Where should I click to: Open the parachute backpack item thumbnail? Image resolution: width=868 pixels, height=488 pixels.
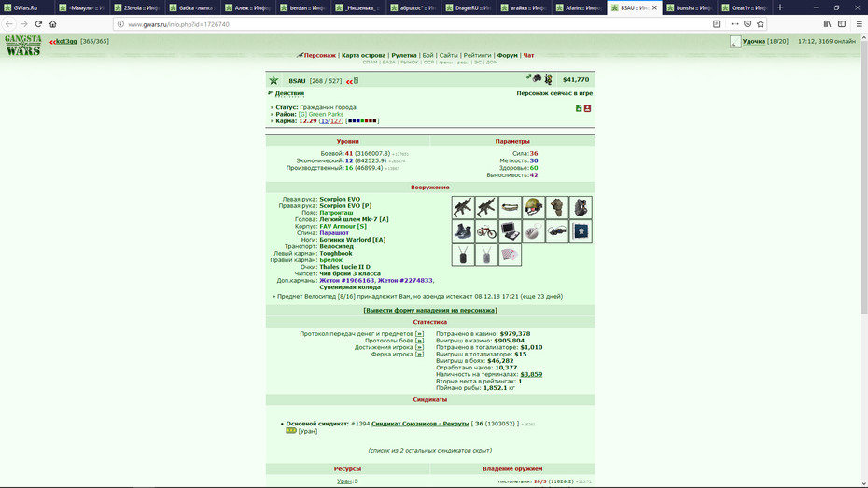point(581,207)
